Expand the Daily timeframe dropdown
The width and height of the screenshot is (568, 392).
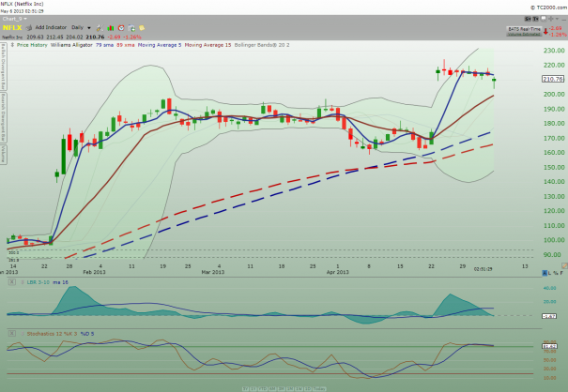tap(81, 27)
